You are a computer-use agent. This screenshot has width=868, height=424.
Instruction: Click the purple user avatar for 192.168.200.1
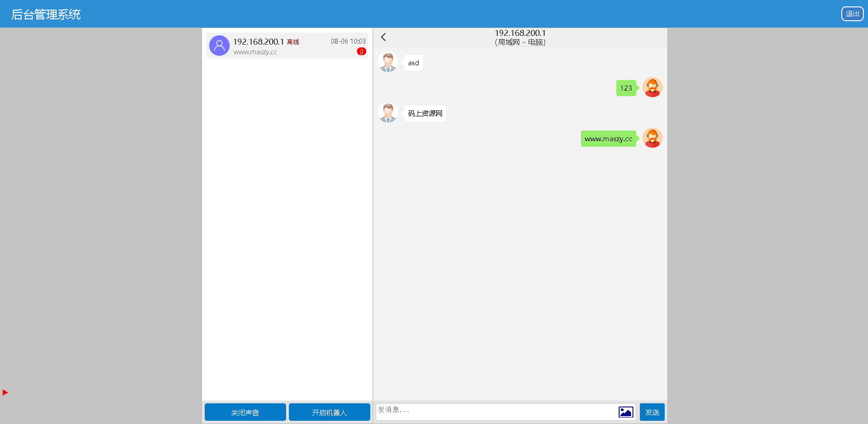click(219, 46)
